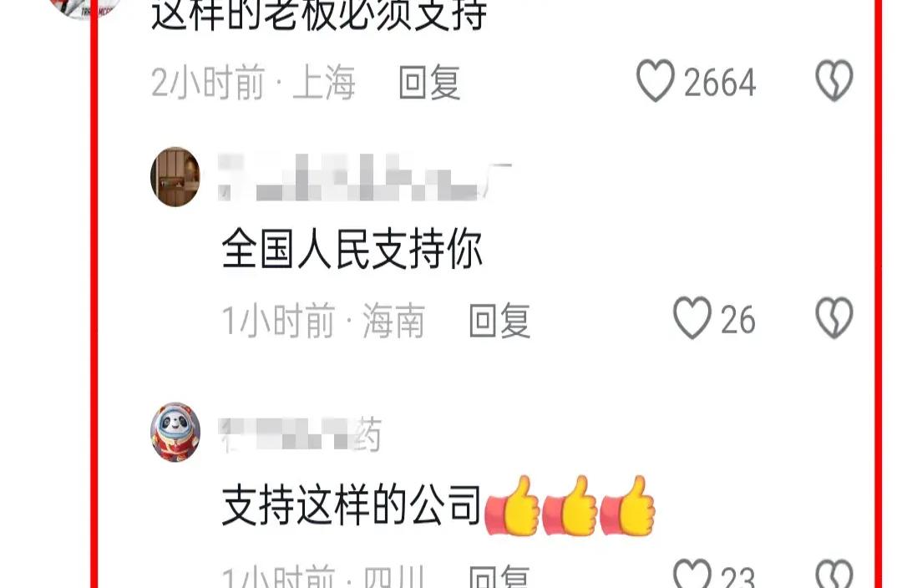The image size is (902, 588).
Task: Reply to the 2小时前 上海 comment
Action: point(430,83)
